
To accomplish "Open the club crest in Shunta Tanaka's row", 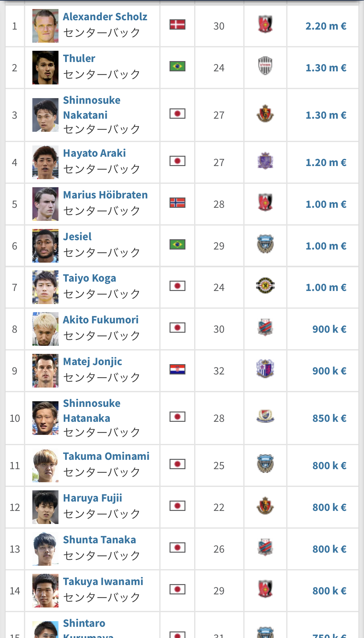I will [x=265, y=547].
